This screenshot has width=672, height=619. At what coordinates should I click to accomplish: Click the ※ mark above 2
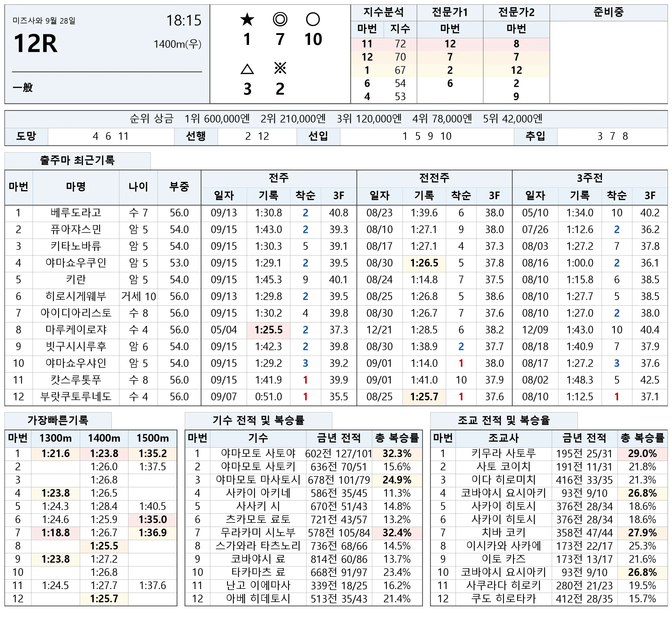pyautogui.click(x=280, y=68)
